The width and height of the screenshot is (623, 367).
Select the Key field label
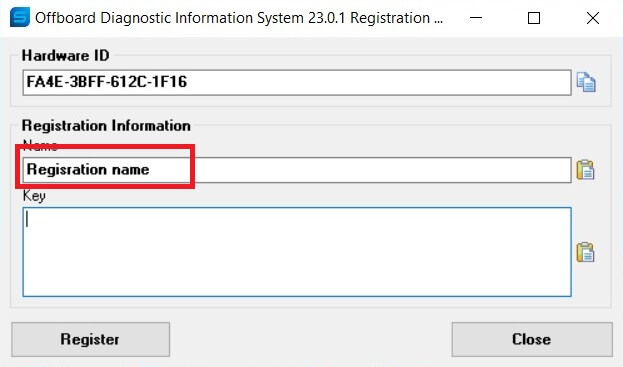click(x=34, y=196)
